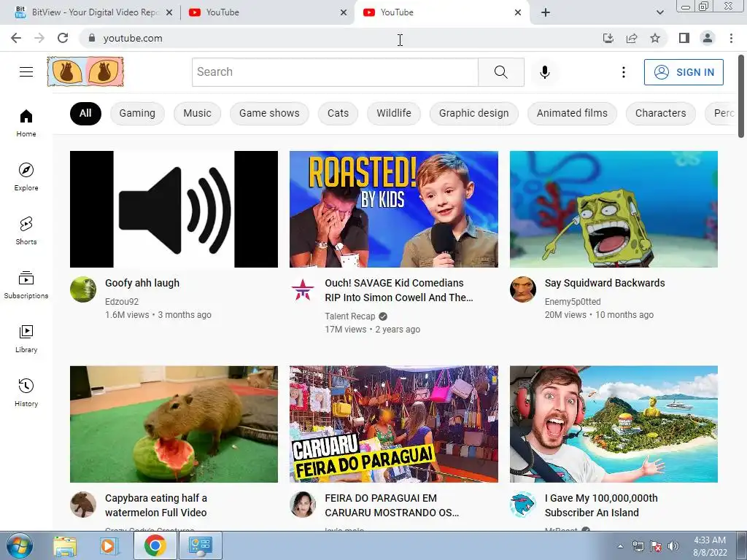Select the Game shows chip
747x560 pixels.
(x=269, y=113)
